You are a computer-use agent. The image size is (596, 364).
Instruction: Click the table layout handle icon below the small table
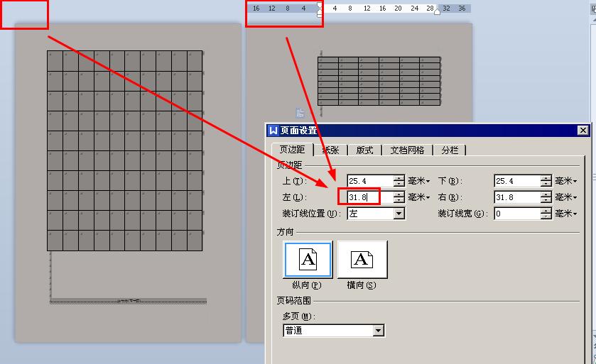pyautogui.click(x=300, y=113)
